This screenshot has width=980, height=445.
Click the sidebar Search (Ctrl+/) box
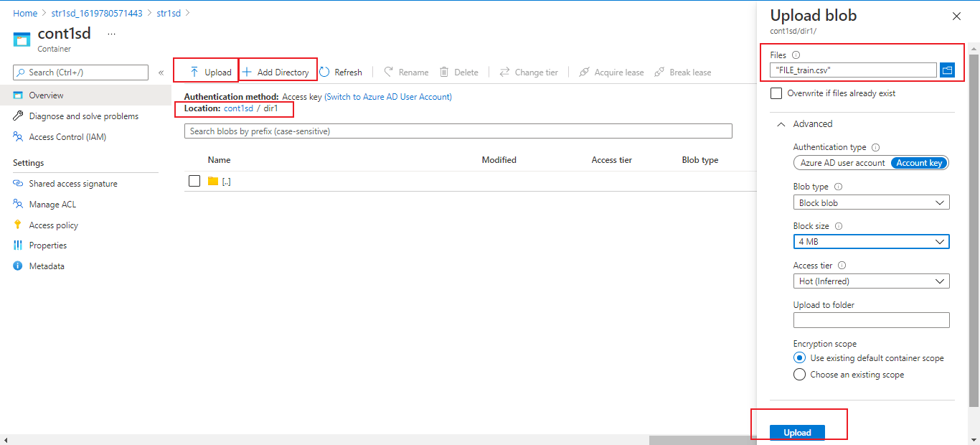point(81,72)
